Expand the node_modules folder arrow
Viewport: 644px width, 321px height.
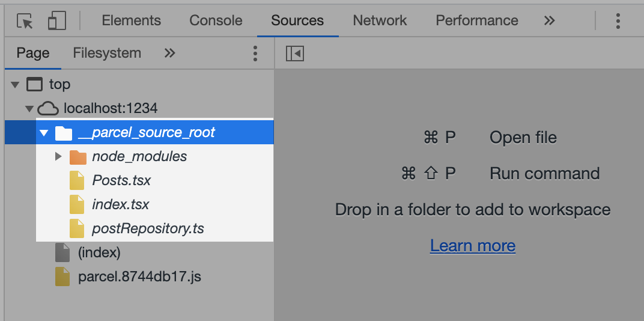coord(58,157)
